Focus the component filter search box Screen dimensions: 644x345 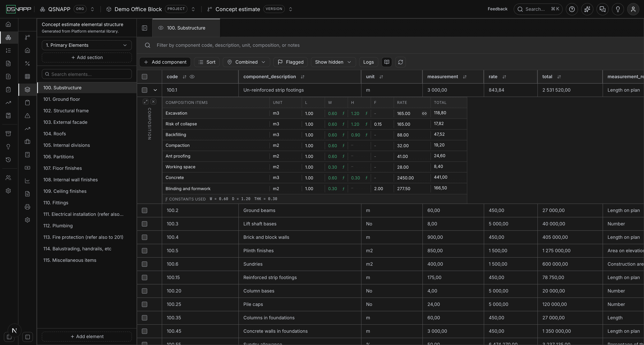pos(390,45)
